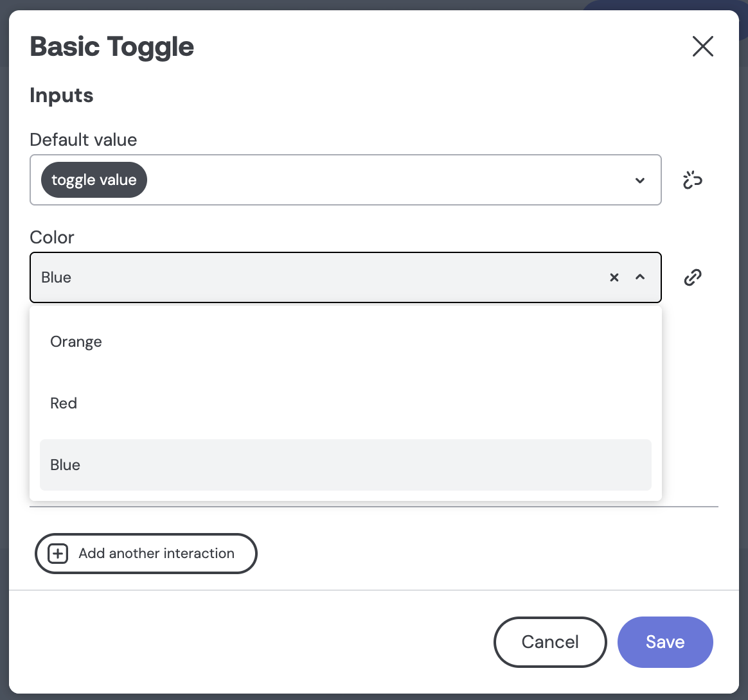Click the Inputs section heading
The image size is (748, 700).
coord(62,95)
